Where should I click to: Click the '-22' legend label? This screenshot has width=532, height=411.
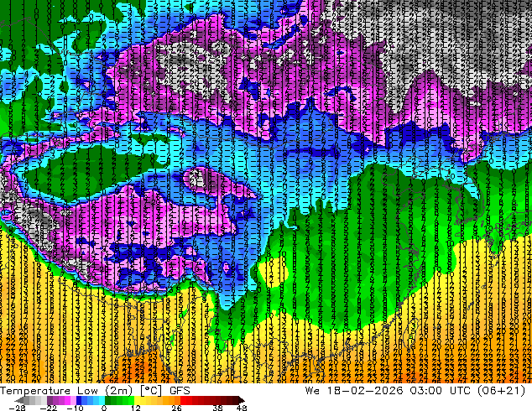point(48,408)
